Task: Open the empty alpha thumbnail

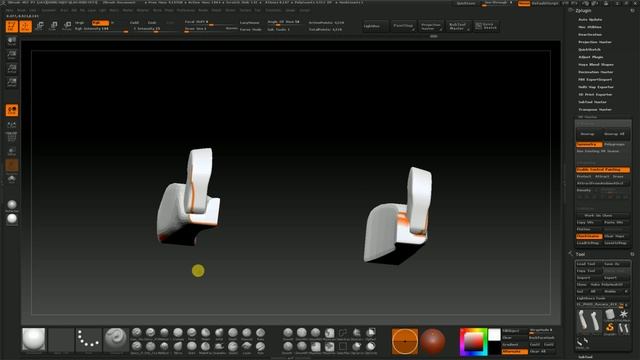Action: 61,340
